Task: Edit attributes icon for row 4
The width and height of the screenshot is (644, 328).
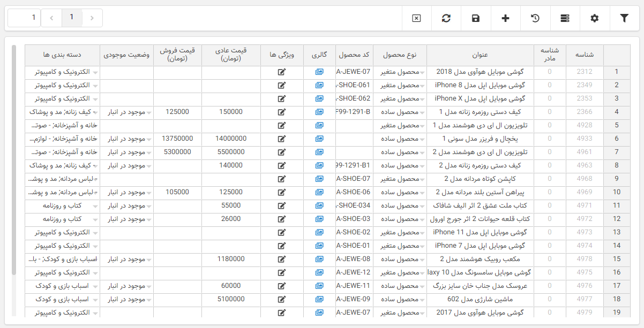Action: point(282,112)
